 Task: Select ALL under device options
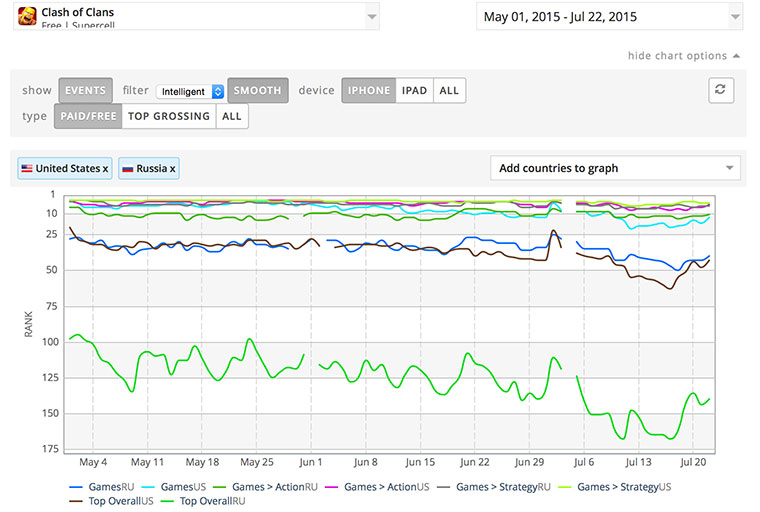[449, 90]
